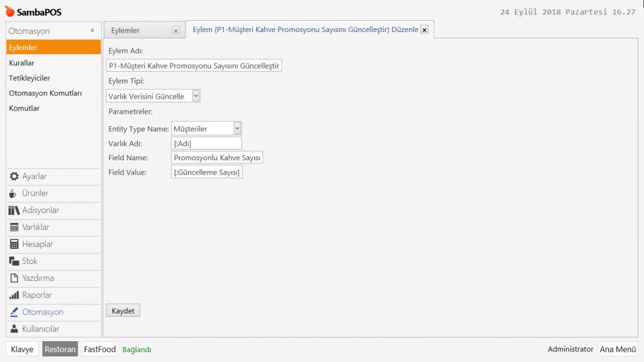Open the Entity Type Name dropdown
The width and height of the screenshot is (644, 362).
[237, 128]
